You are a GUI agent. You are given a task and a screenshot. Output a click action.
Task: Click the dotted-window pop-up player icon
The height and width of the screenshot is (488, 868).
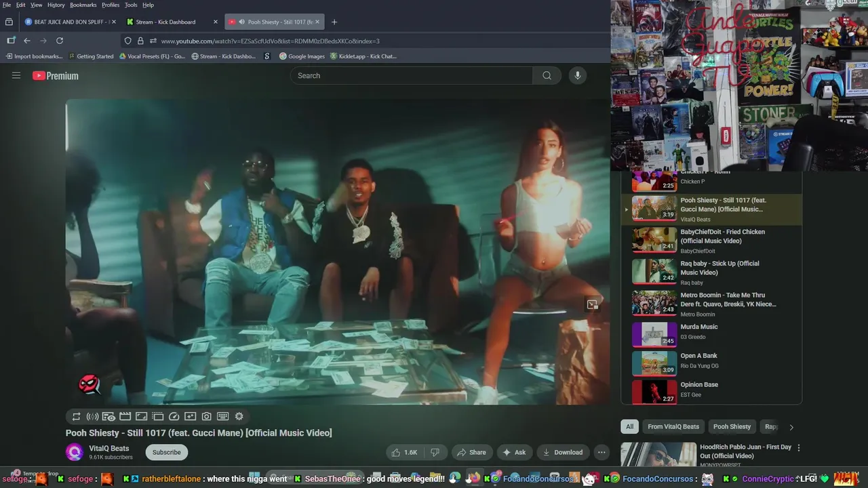click(157, 416)
